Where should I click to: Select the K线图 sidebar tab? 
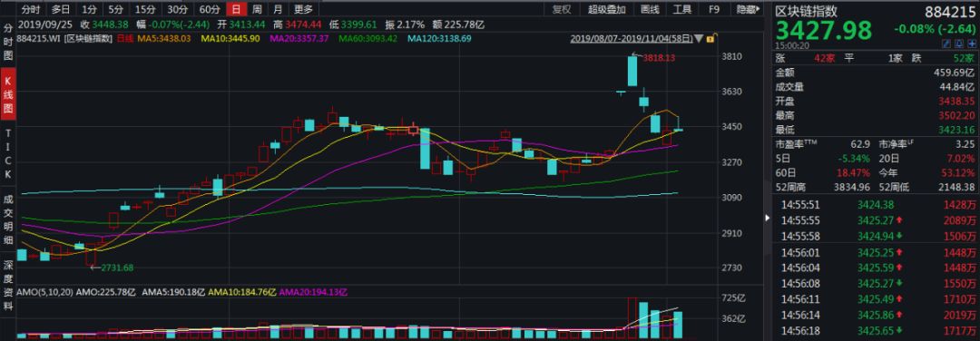tap(8, 93)
